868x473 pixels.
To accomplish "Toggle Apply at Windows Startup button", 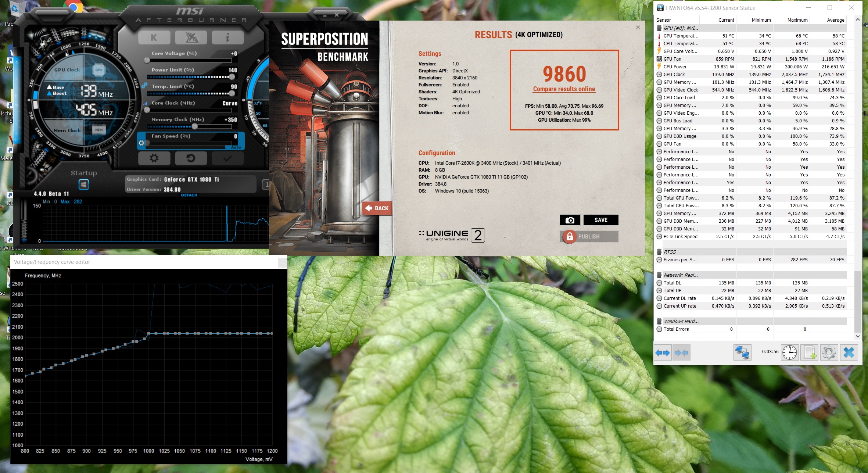I will point(84,184).
